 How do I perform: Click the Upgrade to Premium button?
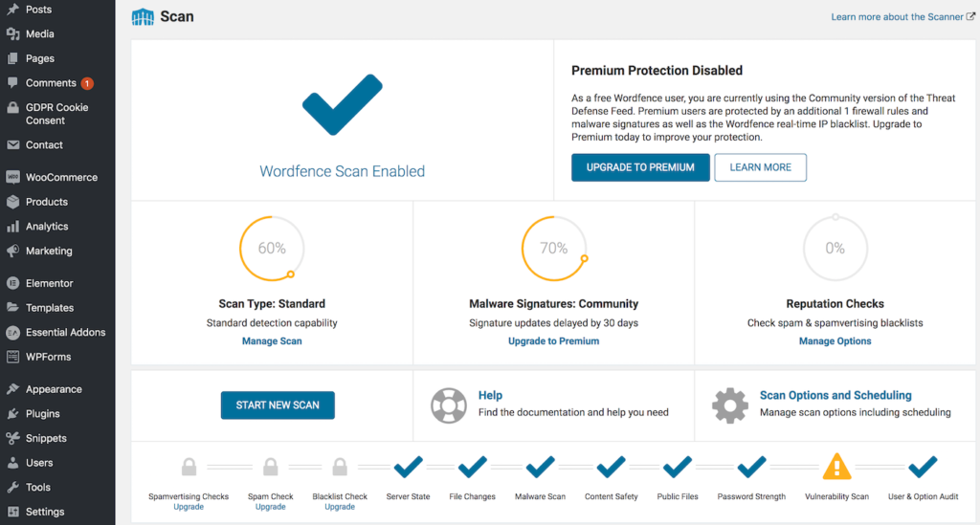click(640, 167)
